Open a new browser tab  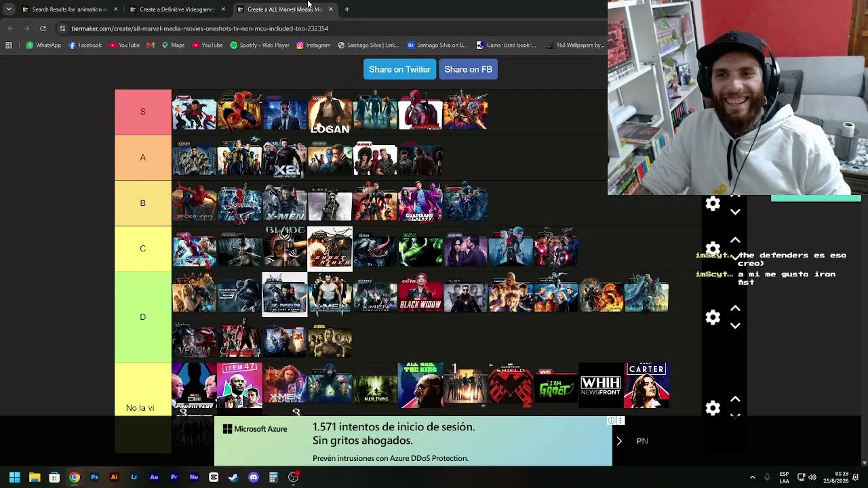point(347,9)
